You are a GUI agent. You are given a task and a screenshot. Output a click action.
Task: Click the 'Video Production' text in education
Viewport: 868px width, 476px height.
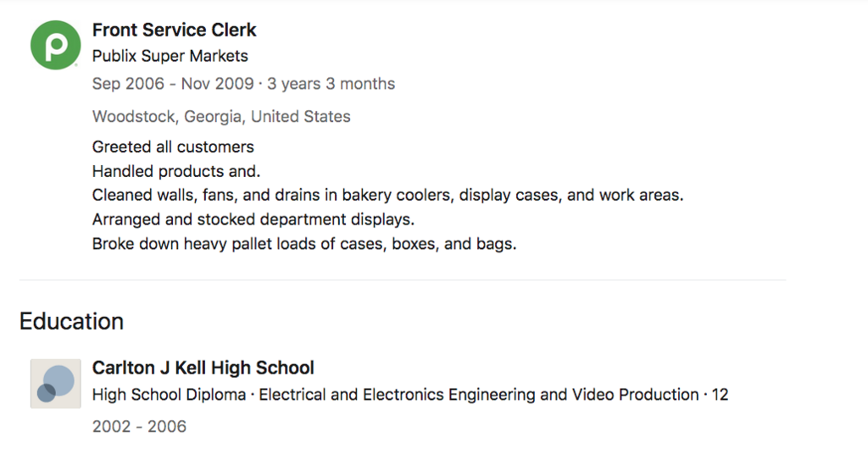pyautogui.click(x=635, y=395)
